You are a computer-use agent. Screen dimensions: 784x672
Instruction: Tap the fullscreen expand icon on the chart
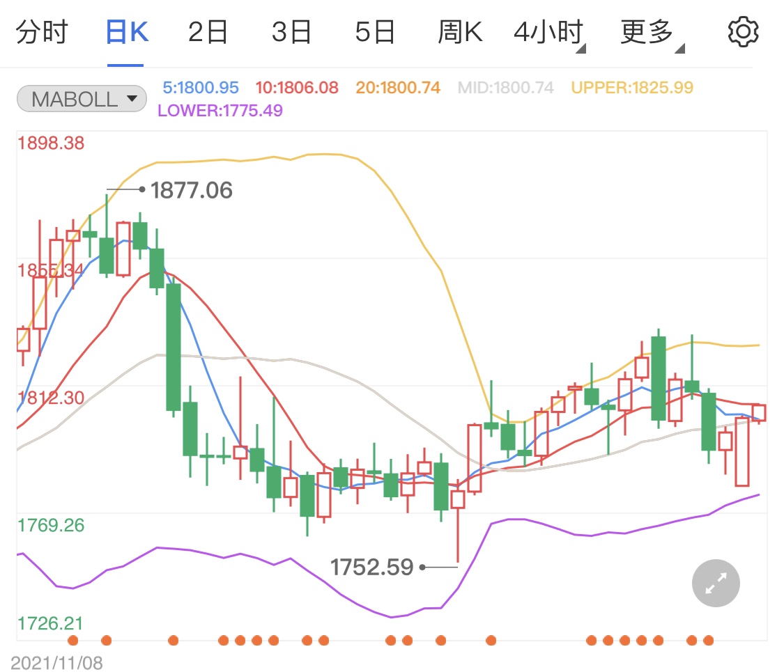pyautogui.click(x=716, y=583)
